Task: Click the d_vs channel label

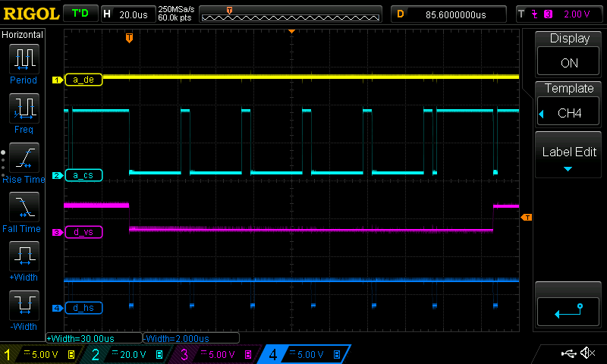Action: click(83, 232)
